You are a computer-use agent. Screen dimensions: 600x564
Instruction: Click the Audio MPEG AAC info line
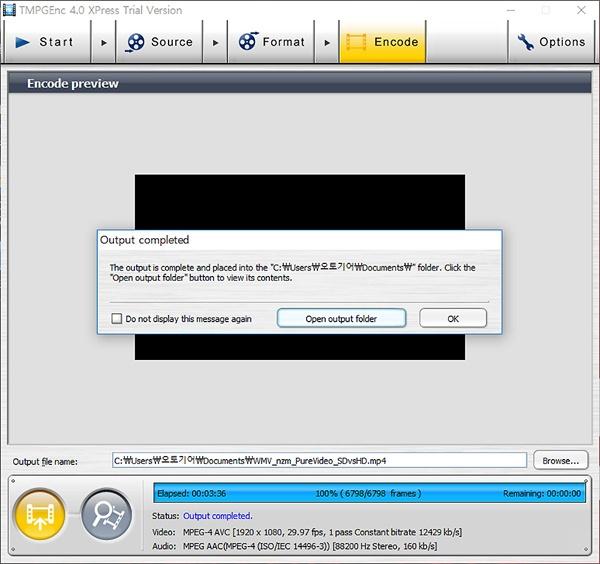tap(295, 546)
